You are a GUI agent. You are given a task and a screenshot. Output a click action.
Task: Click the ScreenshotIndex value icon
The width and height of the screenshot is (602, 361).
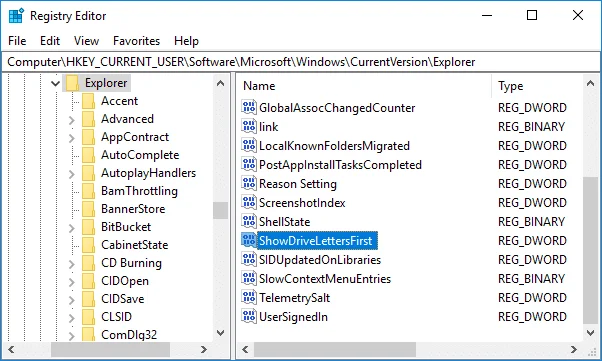click(249, 202)
